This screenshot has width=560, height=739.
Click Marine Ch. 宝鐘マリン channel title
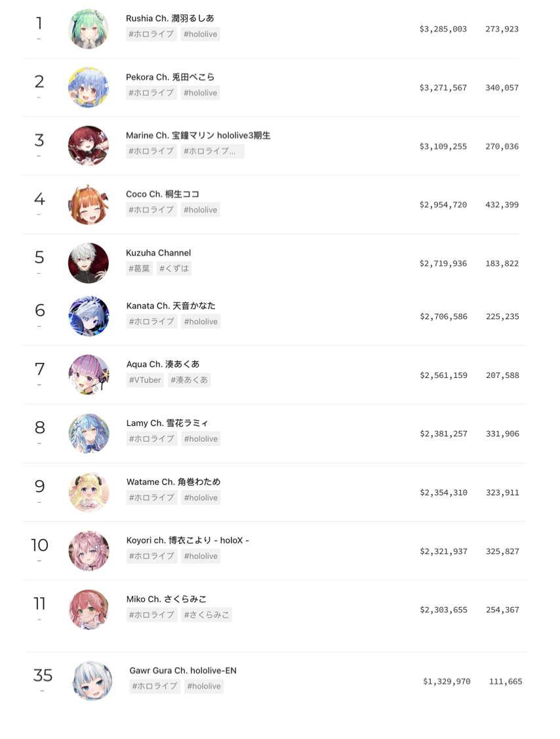tap(198, 135)
